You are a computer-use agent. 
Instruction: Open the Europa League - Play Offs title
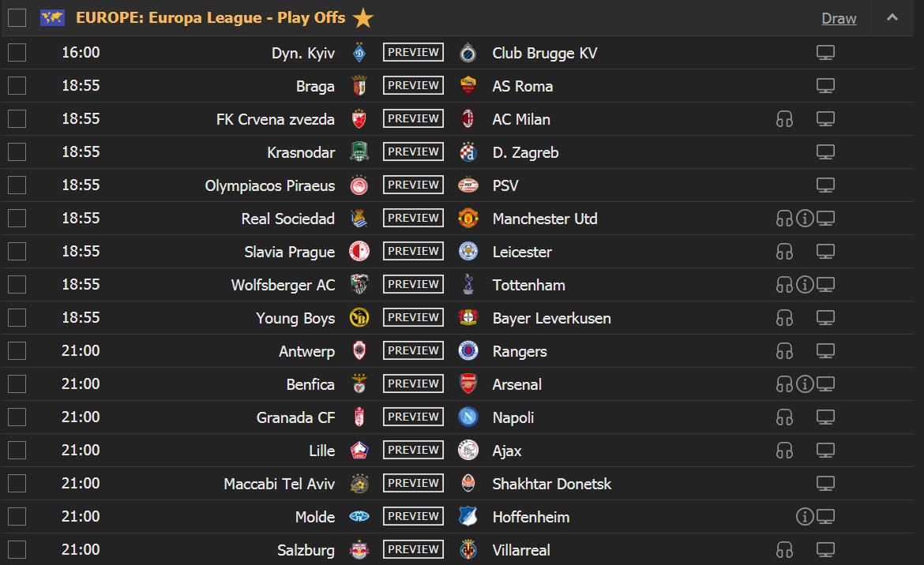[210, 17]
